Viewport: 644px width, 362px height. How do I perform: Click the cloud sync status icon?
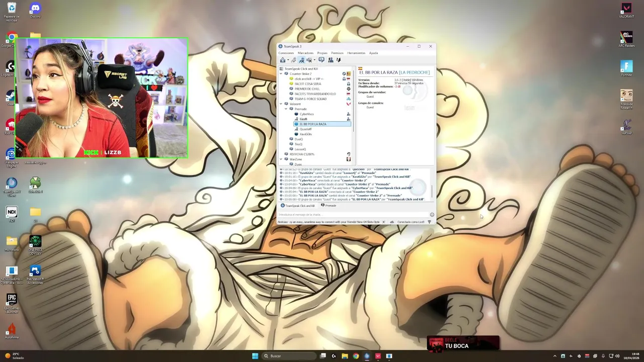point(392,222)
